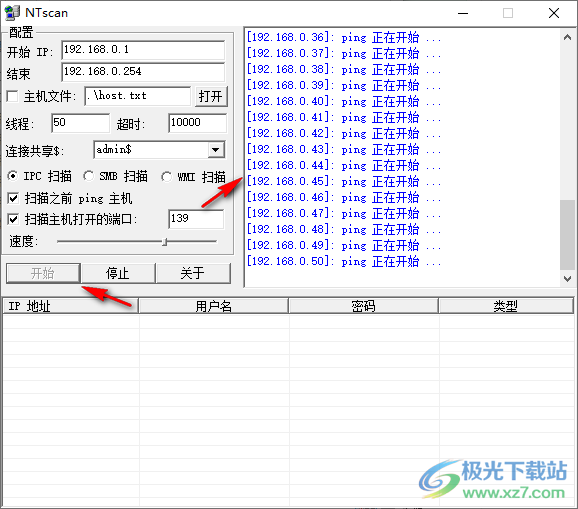The height and width of the screenshot is (509, 578).
Task: Click the port field showing 139
Action: (x=196, y=219)
